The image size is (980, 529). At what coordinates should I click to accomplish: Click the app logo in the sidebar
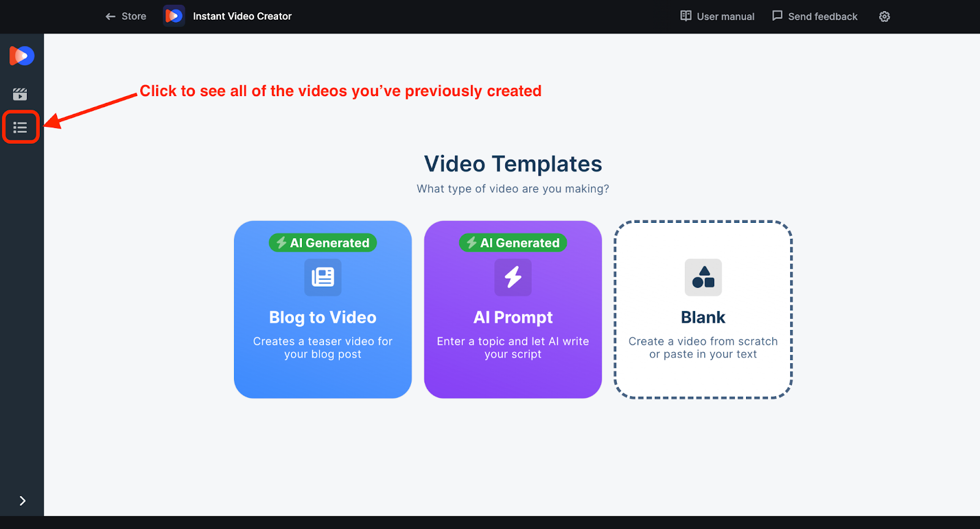[21, 56]
